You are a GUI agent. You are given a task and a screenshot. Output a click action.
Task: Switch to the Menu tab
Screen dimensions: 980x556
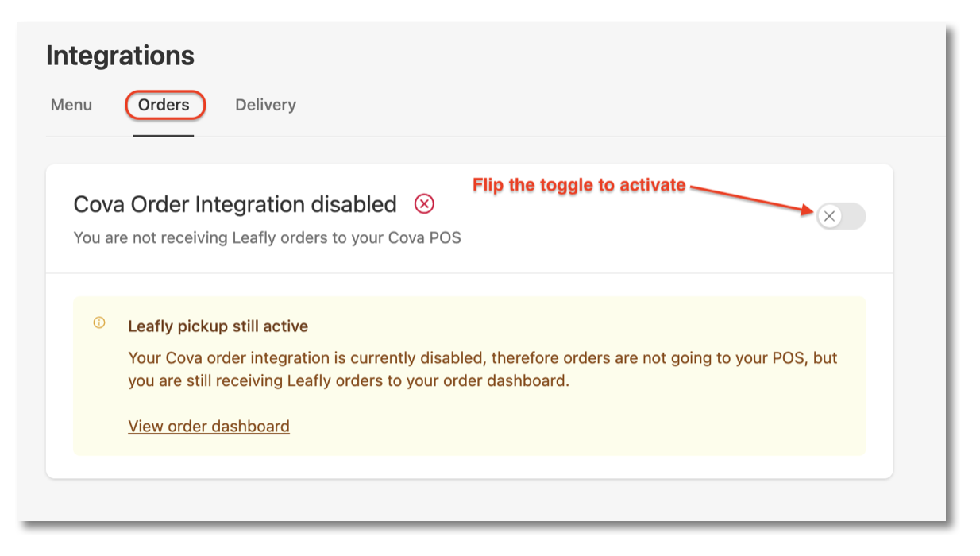[x=71, y=105]
